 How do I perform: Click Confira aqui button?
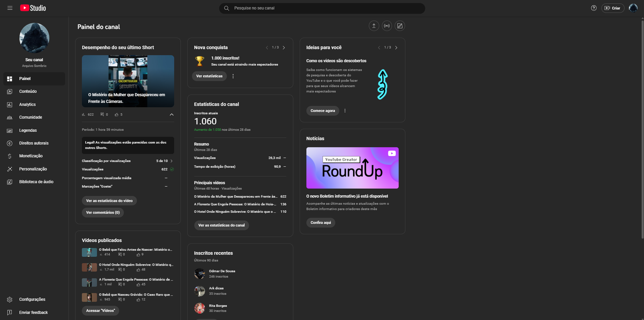click(321, 222)
